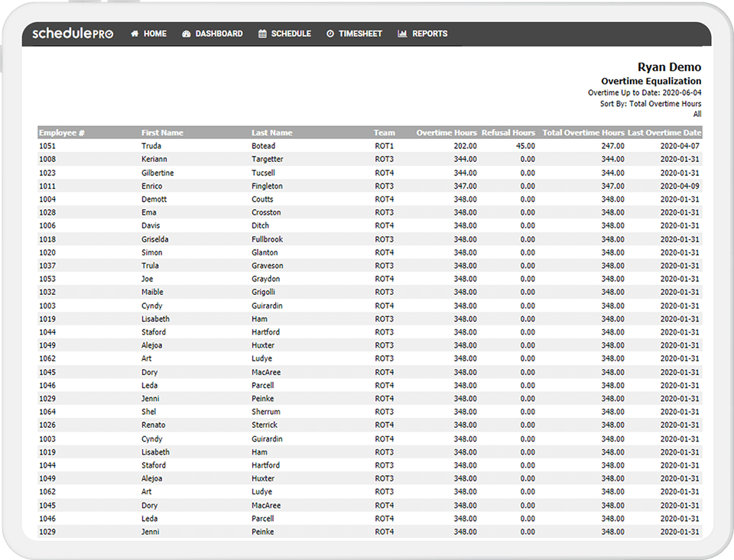
Task: Click the All filter text
Action: (697, 114)
